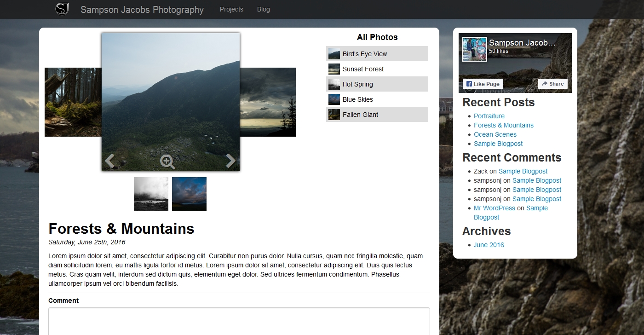
Task: Click the Sunset Forest list thumbnail
Action: pyautogui.click(x=334, y=69)
